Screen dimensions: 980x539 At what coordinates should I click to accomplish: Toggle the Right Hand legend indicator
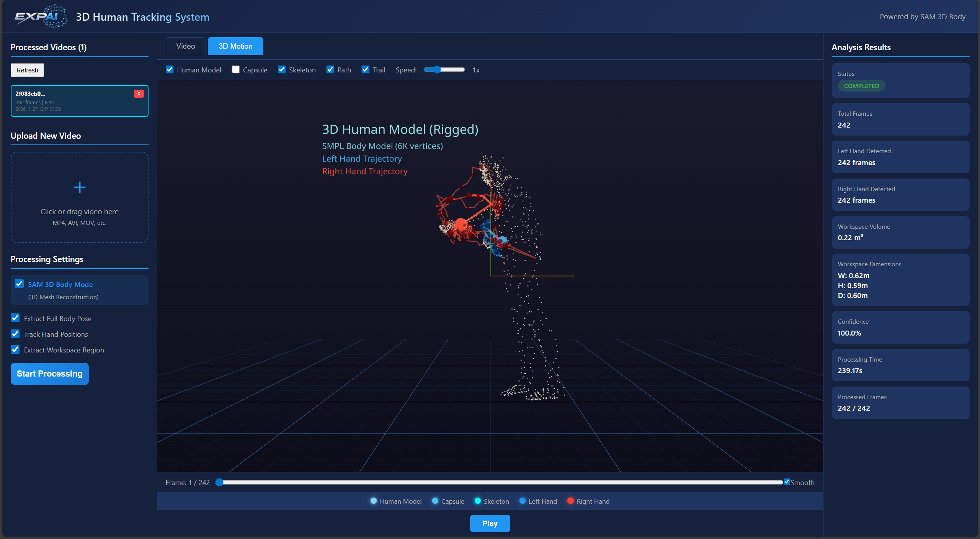point(570,501)
